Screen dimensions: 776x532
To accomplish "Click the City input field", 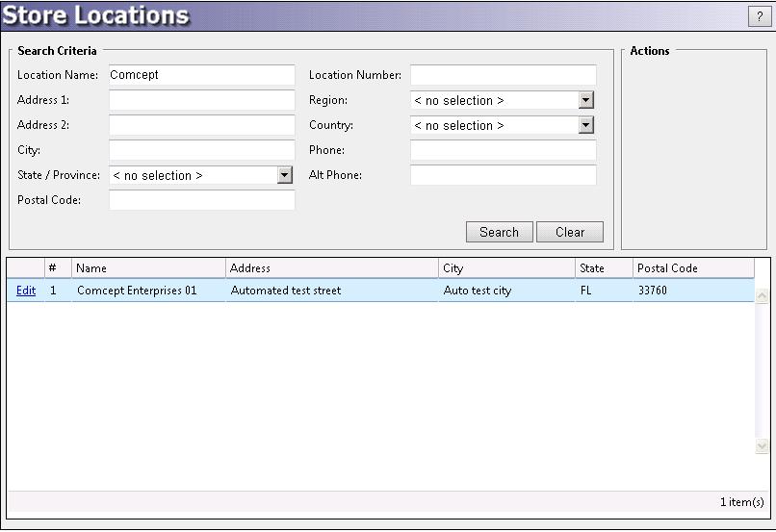I will coord(201,150).
